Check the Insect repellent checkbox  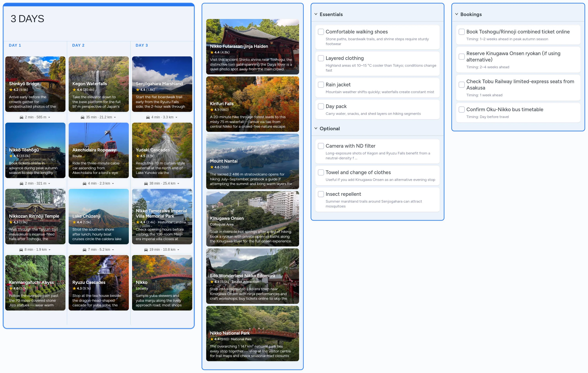[321, 194]
